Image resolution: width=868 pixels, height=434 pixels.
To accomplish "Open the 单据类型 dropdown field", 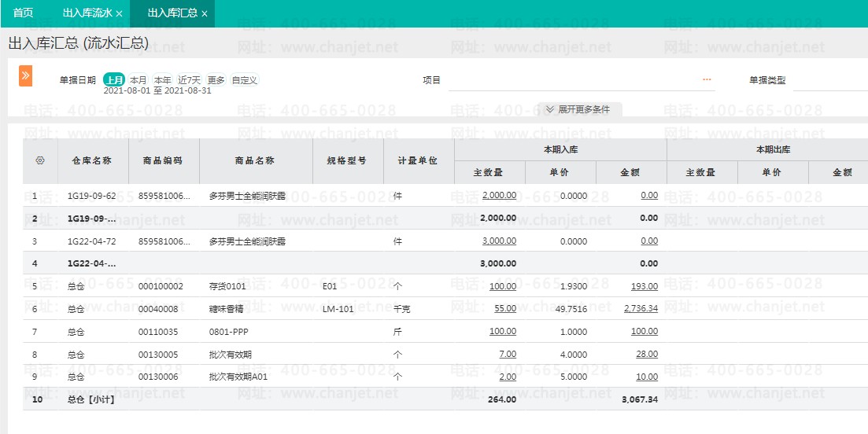I will (x=829, y=80).
